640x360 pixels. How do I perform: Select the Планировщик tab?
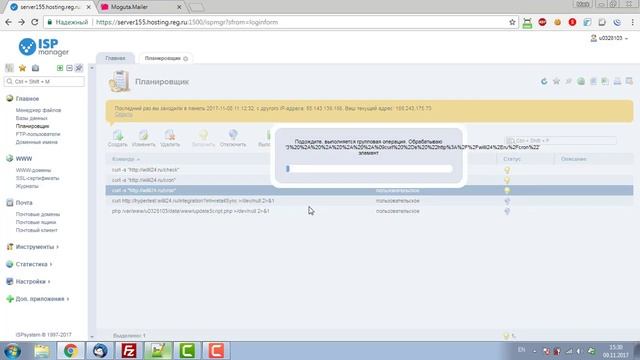(x=162, y=58)
